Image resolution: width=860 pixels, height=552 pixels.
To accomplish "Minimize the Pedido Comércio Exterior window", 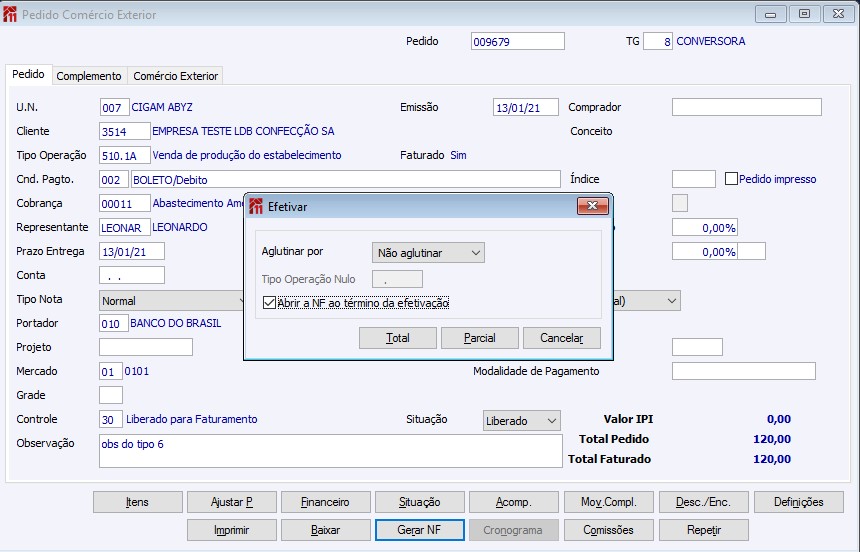I will point(770,14).
